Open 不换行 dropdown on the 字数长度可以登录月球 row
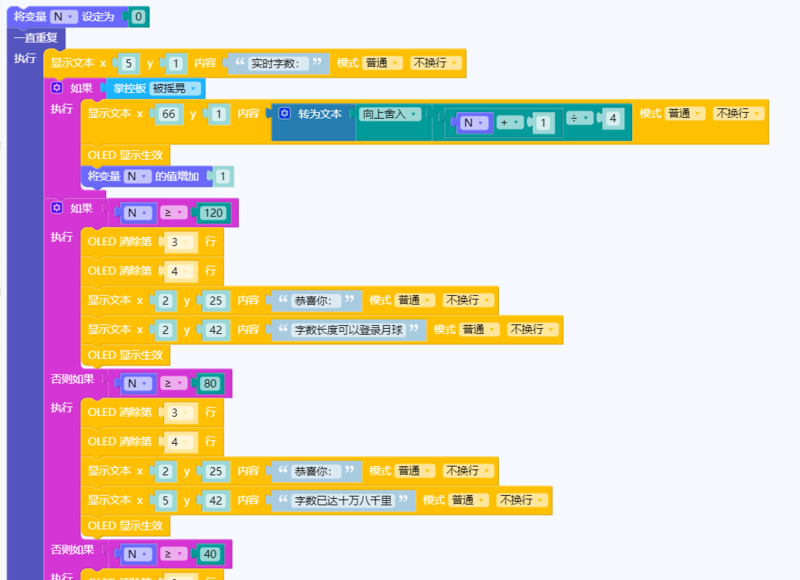The width and height of the screenshot is (800, 580). (x=532, y=329)
